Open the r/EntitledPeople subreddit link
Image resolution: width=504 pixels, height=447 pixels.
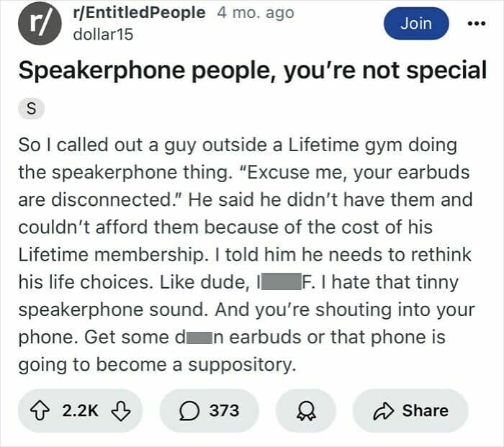(140, 13)
